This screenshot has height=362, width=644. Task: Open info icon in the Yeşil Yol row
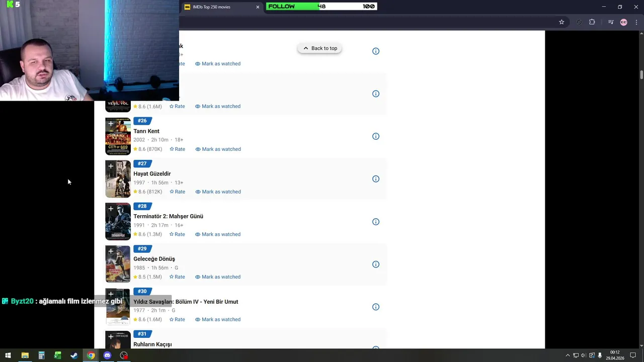coord(376,94)
